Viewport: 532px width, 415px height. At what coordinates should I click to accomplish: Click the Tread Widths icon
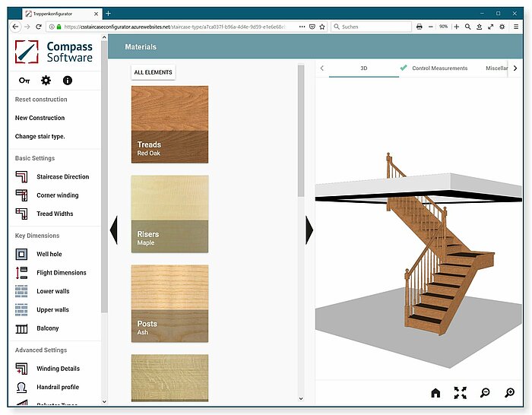pos(21,214)
